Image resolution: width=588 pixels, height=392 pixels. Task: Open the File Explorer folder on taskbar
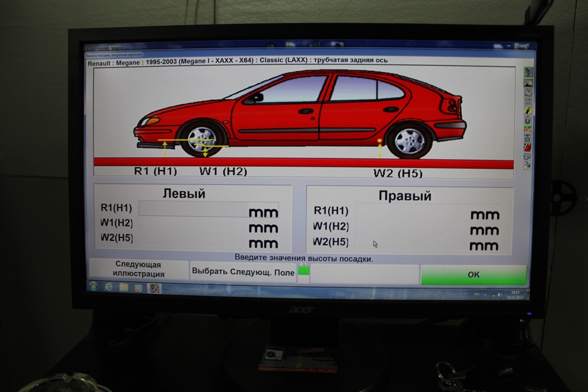(x=124, y=287)
